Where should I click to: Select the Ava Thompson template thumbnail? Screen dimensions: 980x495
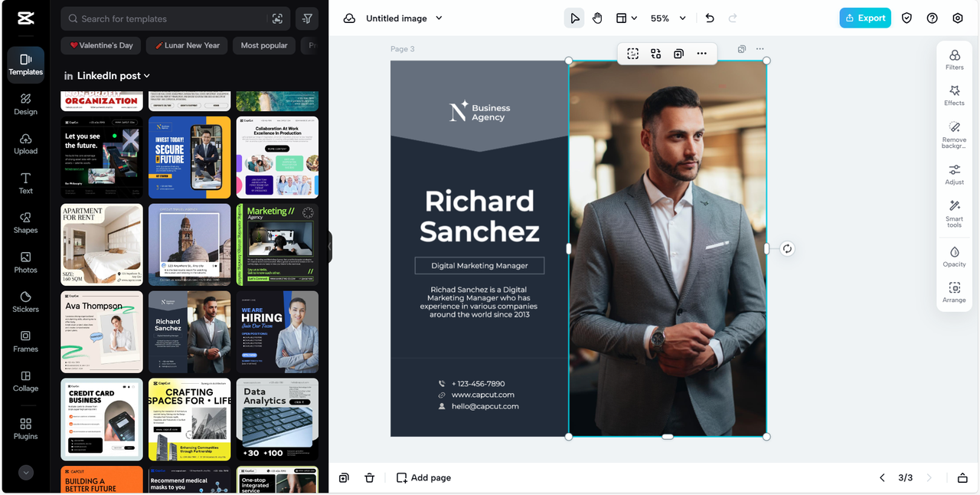102,332
